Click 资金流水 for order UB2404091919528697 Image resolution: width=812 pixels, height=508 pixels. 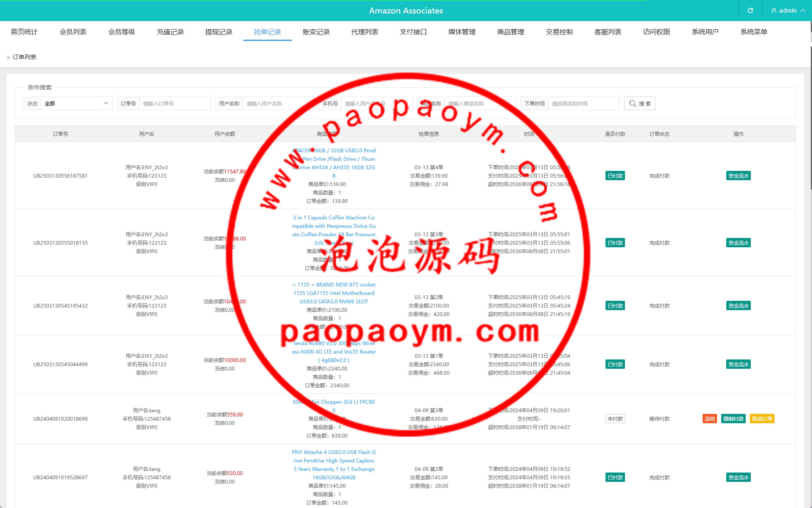point(738,478)
